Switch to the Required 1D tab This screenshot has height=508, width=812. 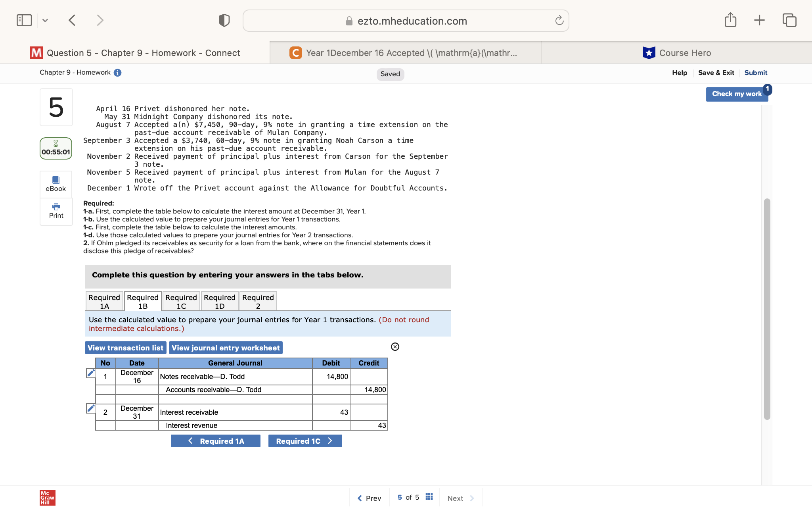click(x=219, y=301)
